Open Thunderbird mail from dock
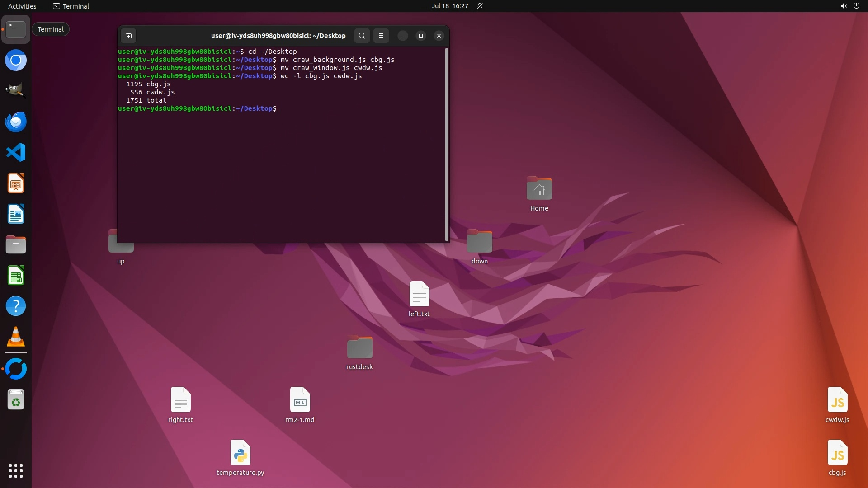This screenshot has width=868, height=488. pos(16,122)
